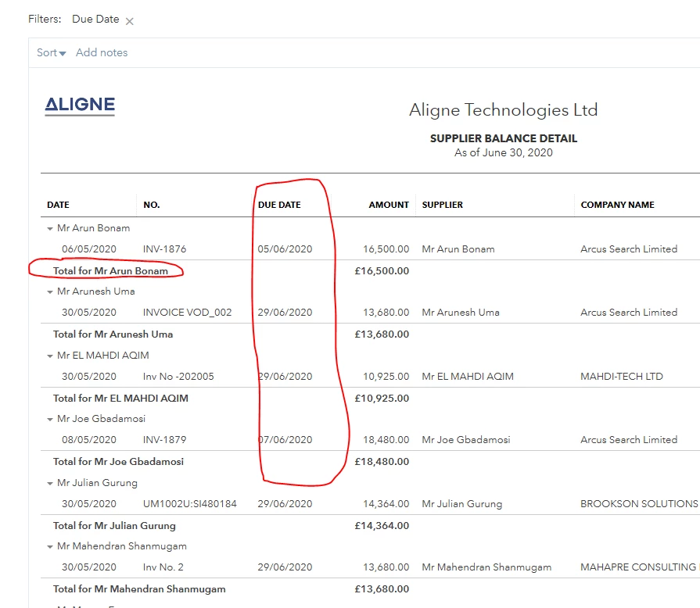The height and width of the screenshot is (608, 700).
Task: Click BROOKSON SOLUTIONS company name
Action: (639, 504)
